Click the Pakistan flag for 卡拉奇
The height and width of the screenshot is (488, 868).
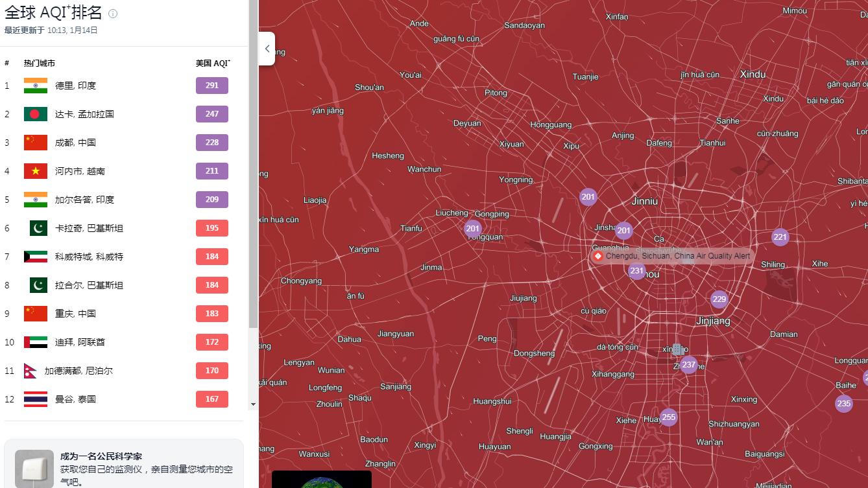pos(38,228)
